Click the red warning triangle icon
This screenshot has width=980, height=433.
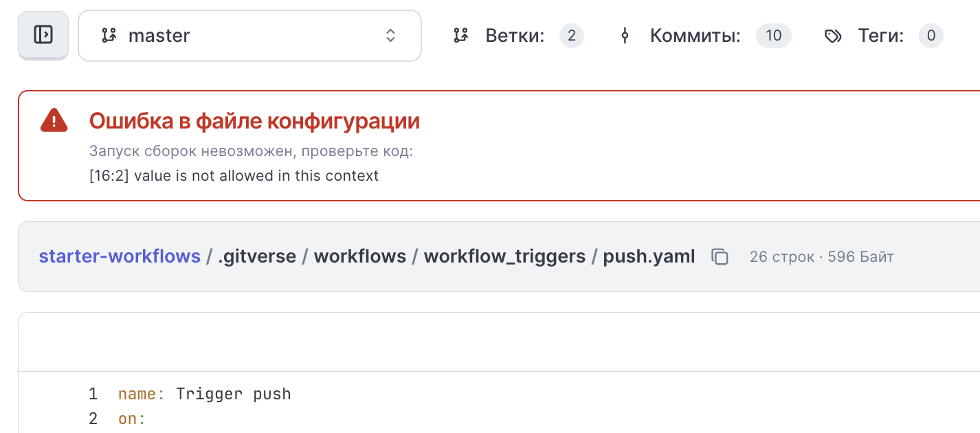(x=54, y=121)
